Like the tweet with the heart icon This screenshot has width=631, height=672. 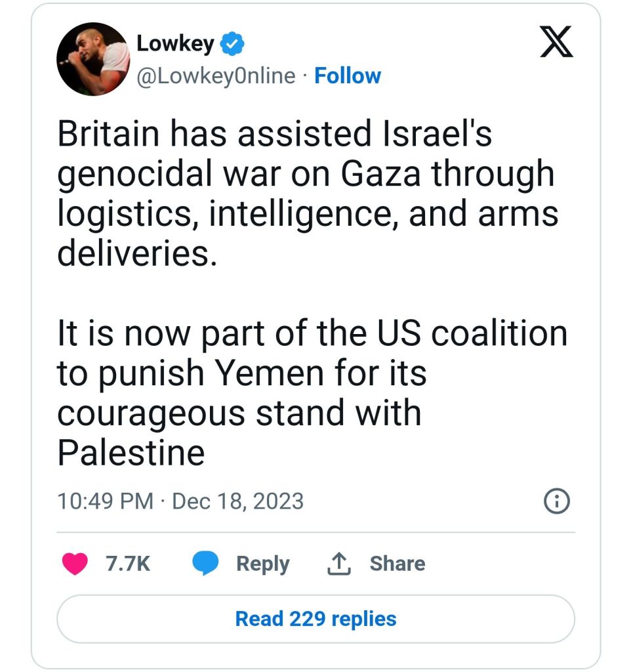75,564
